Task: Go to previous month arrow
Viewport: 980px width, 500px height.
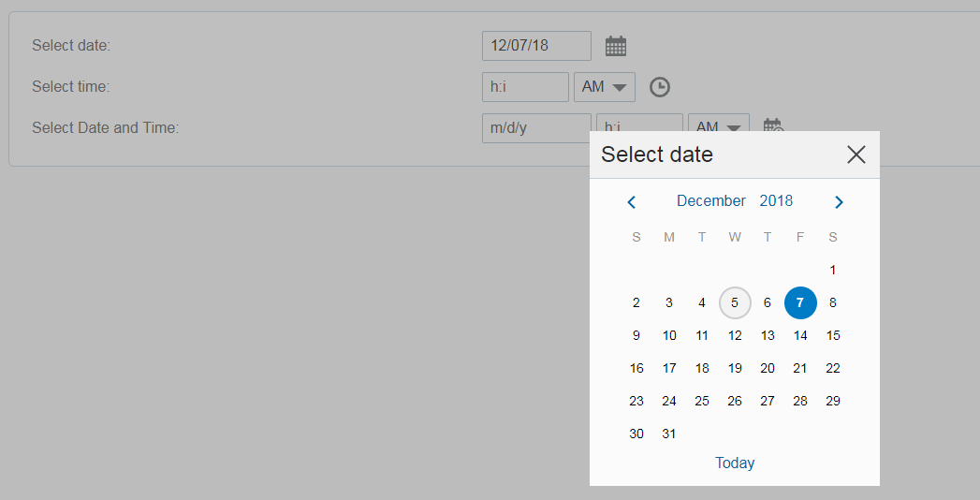Action: pos(632,201)
